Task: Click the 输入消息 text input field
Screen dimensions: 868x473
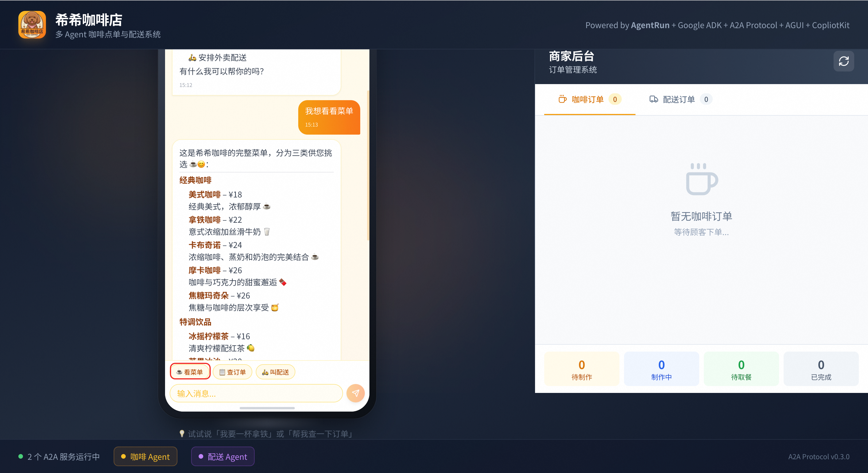Action: tap(256, 393)
